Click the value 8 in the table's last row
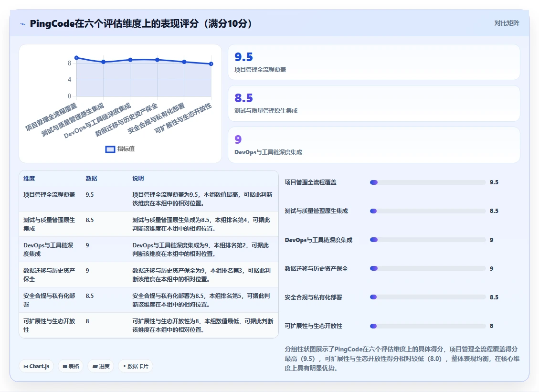539x392 pixels. pyautogui.click(x=87, y=321)
